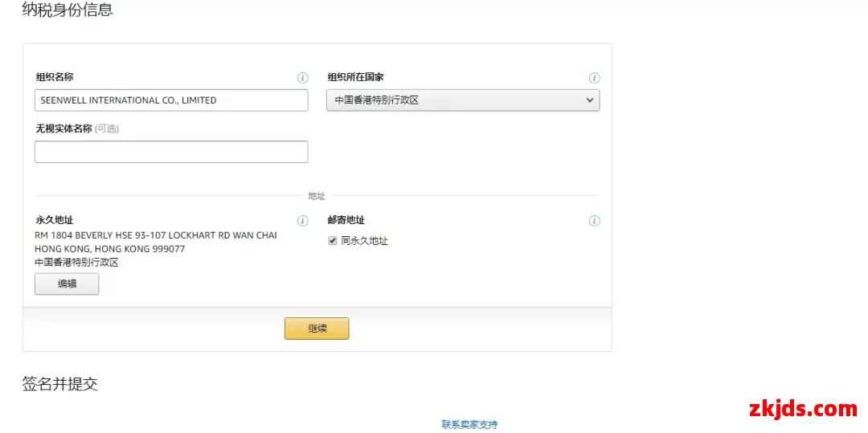
Task: Open the info icon next to 永久地址
Action: click(x=302, y=221)
